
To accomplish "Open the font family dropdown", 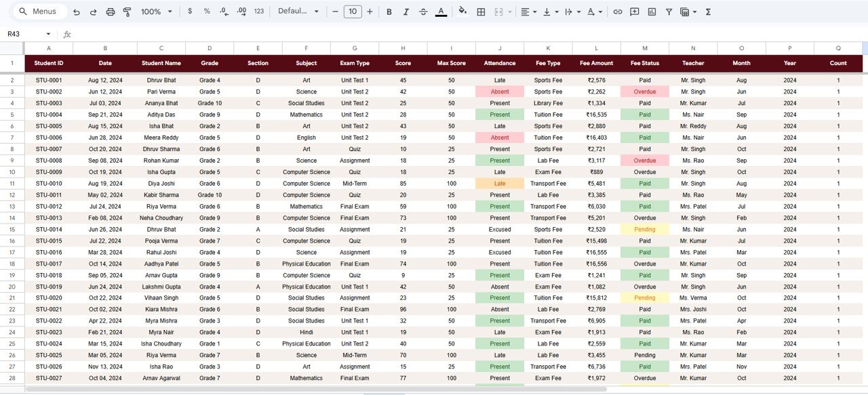I will pos(298,12).
